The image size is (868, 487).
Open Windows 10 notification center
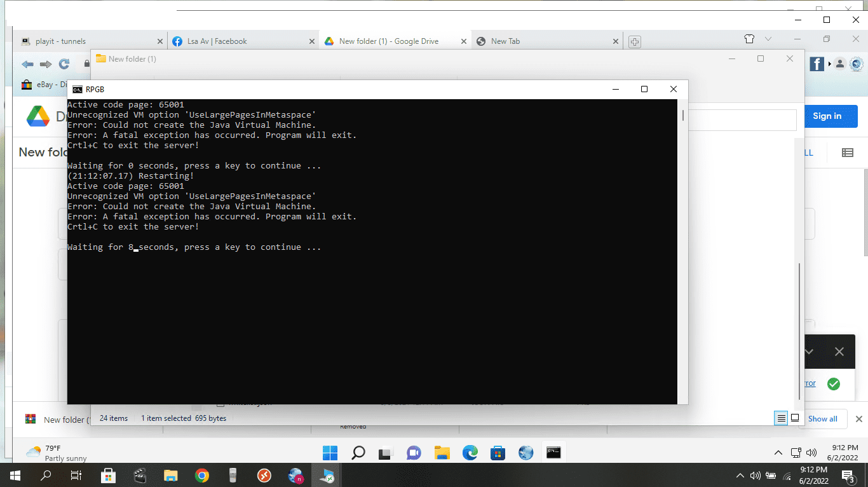848,476
